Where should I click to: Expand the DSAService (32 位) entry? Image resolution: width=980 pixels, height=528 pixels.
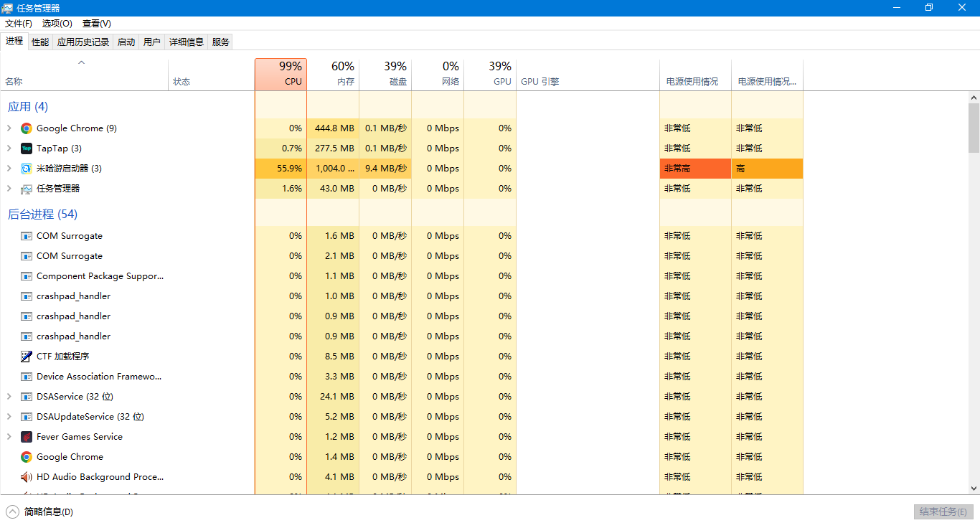click(x=9, y=397)
